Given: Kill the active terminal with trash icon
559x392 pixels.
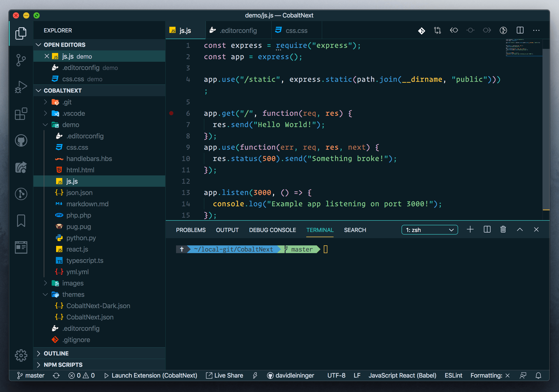Looking at the screenshot, I should click(503, 229).
